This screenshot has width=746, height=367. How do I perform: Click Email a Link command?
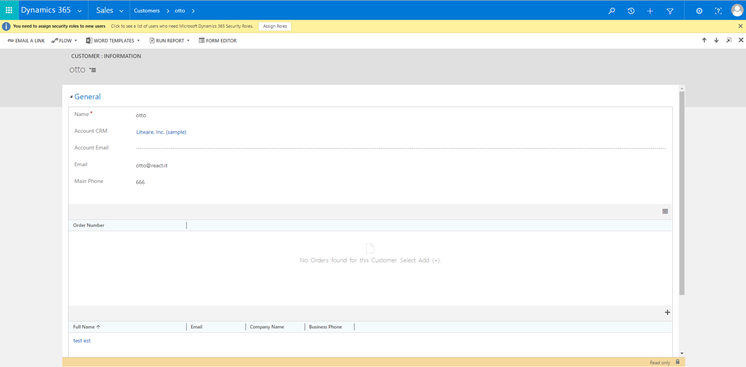[26, 41]
